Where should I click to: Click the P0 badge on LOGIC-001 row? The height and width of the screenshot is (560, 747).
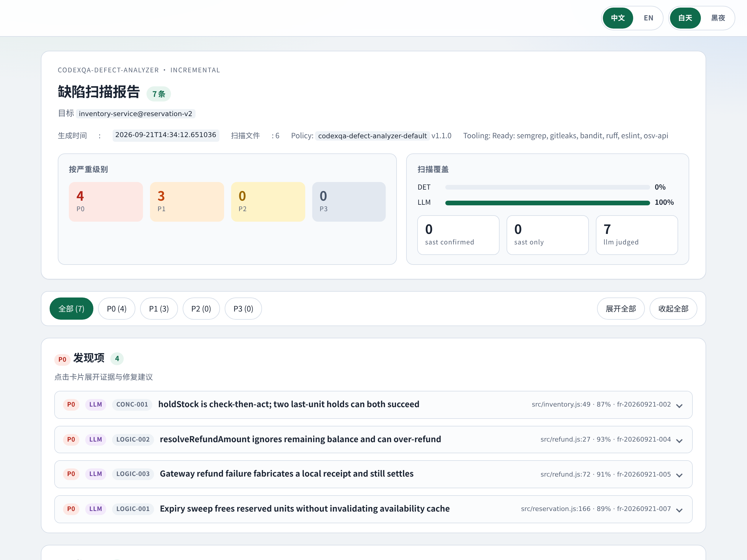pos(71,509)
